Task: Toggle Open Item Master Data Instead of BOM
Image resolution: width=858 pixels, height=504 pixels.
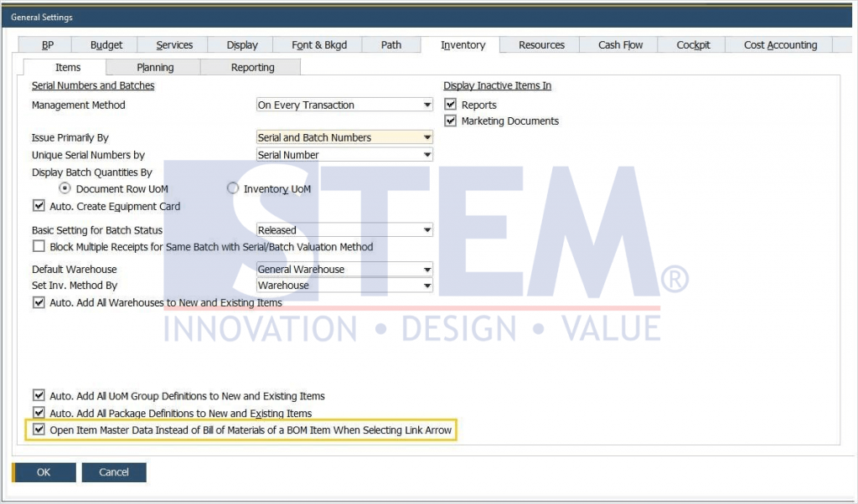Action: [x=39, y=429]
